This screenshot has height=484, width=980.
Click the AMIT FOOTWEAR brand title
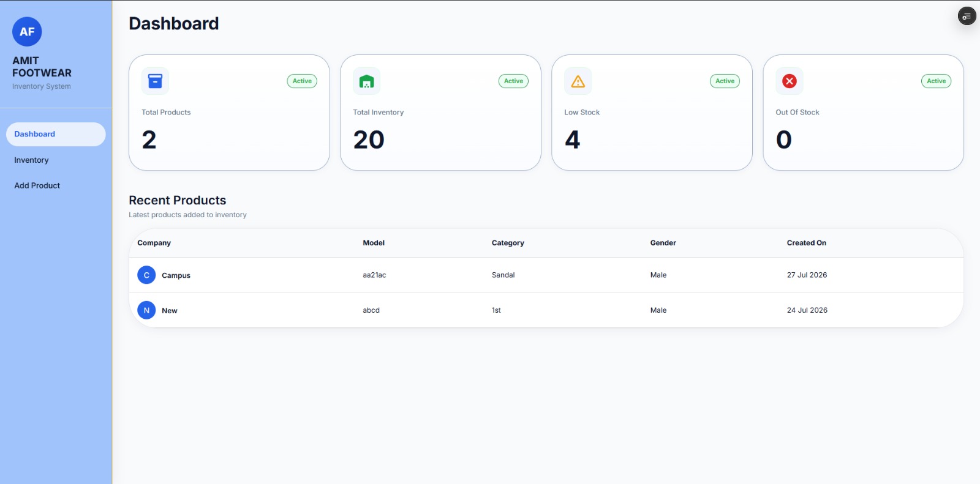tap(42, 67)
